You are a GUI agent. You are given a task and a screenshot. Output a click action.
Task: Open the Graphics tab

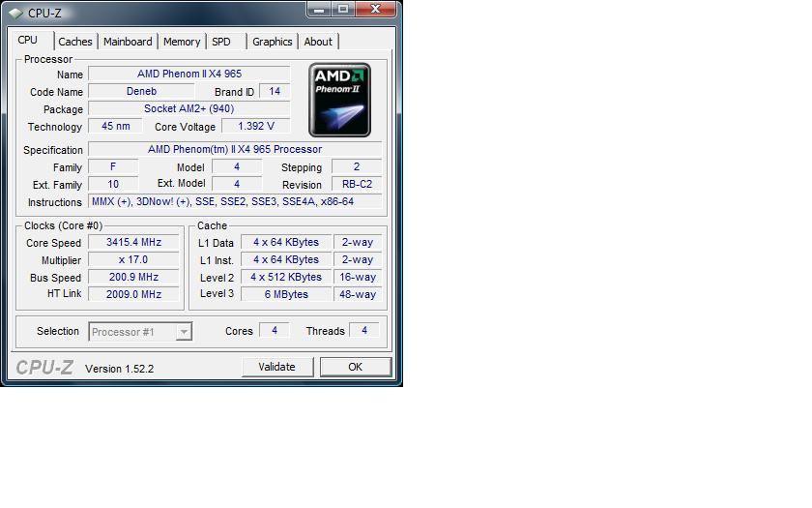pos(273,42)
